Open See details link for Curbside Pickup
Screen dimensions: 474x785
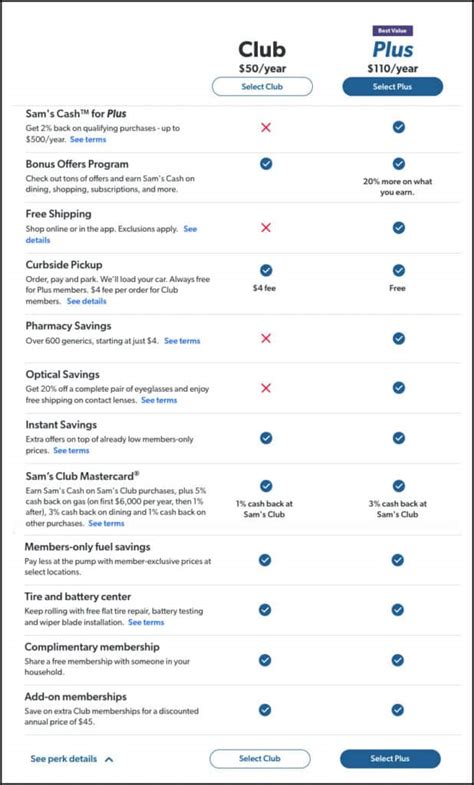point(87,301)
